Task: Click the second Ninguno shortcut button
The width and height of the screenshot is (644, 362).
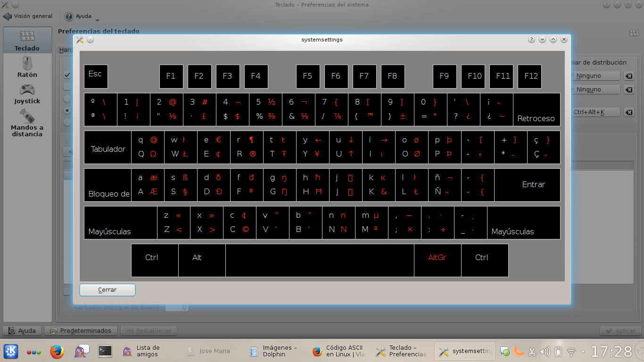Action: [595, 89]
